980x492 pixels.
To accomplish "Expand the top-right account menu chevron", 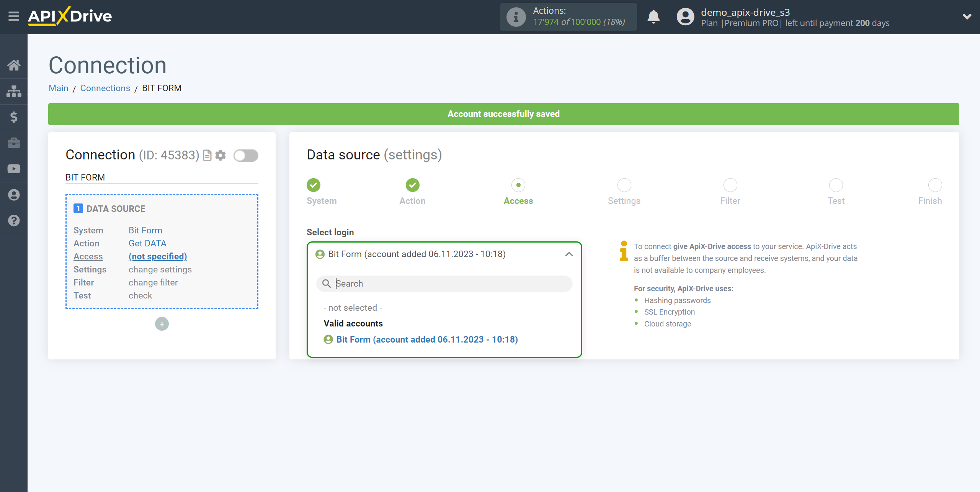I will point(965,16).
